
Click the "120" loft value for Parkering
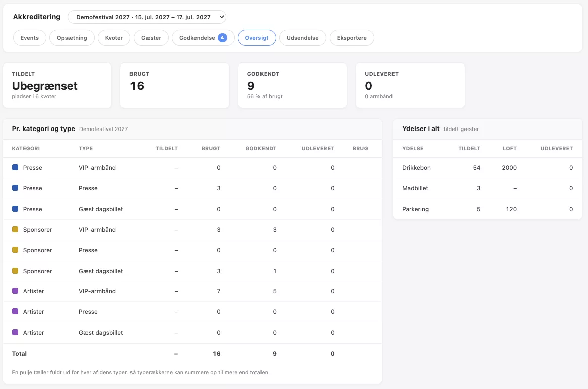coord(511,209)
